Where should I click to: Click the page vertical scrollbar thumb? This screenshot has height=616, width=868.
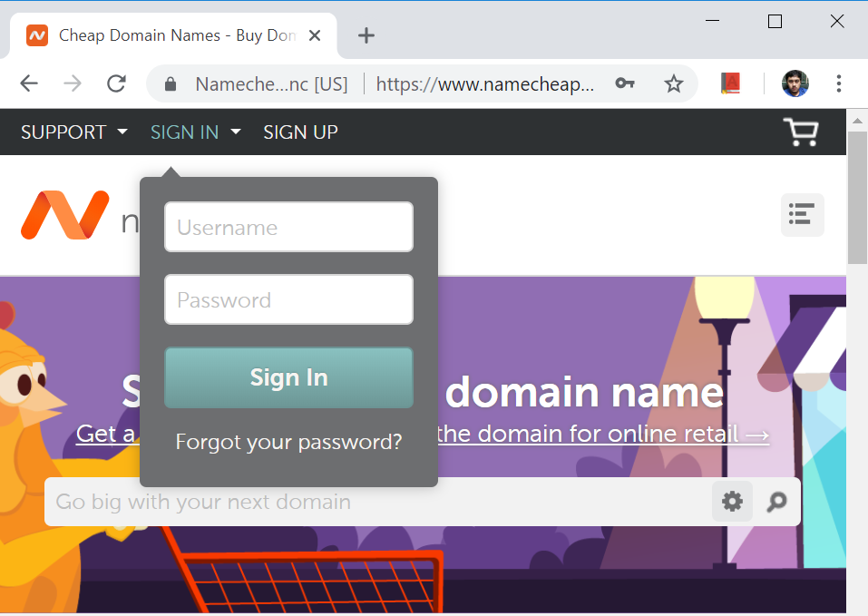[x=857, y=198]
